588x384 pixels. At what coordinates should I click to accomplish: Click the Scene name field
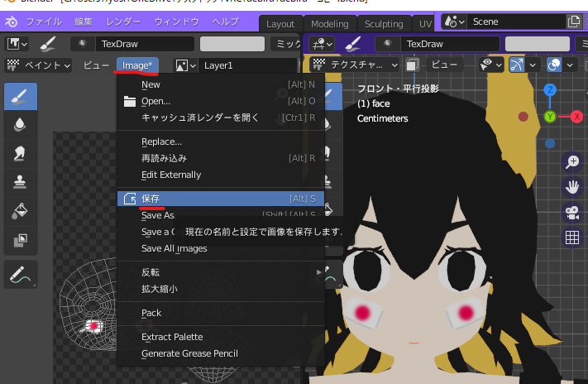click(516, 22)
